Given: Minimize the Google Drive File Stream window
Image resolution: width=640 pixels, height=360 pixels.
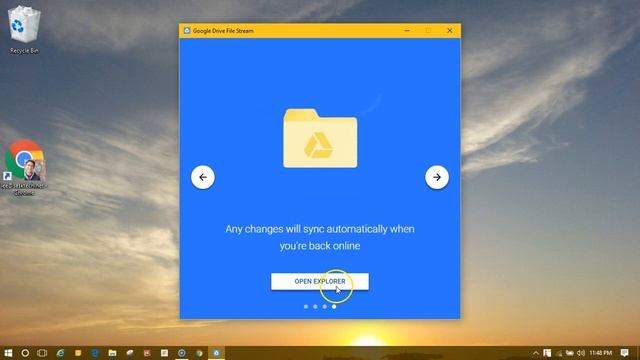Looking at the screenshot, I should click(x=407, y=31).
